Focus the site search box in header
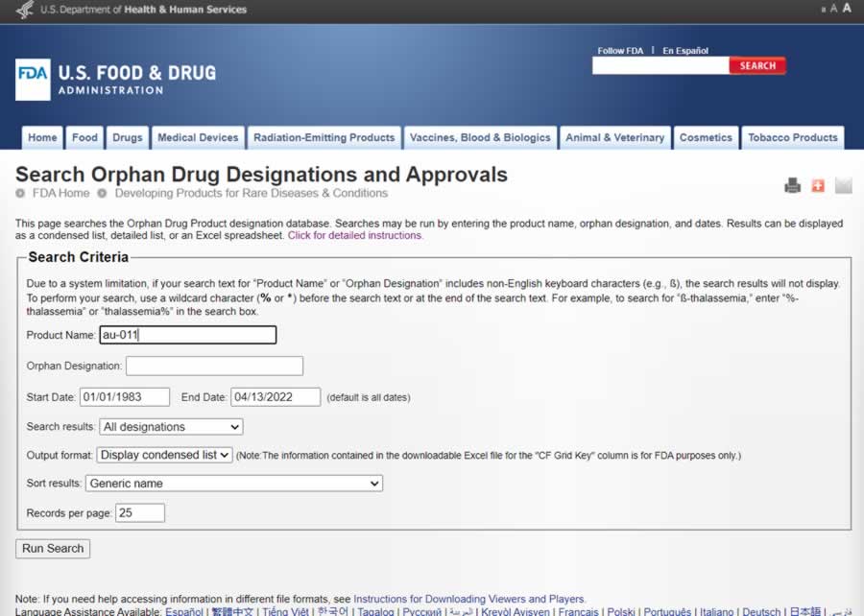The width and height of the screenshot is (864, 616). pos(660,65)
